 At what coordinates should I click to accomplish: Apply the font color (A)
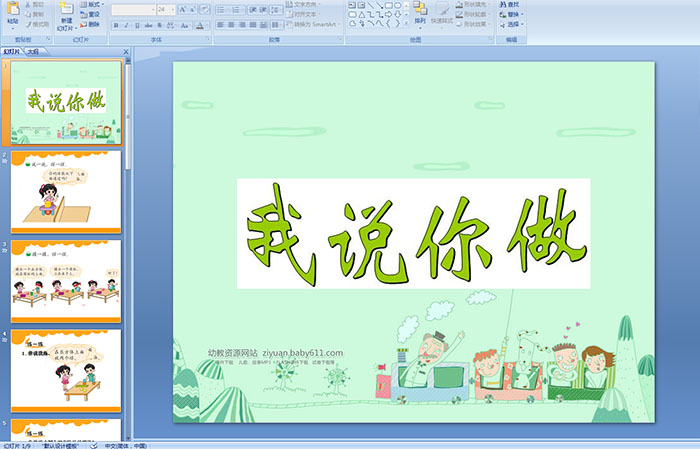[200, 25]
